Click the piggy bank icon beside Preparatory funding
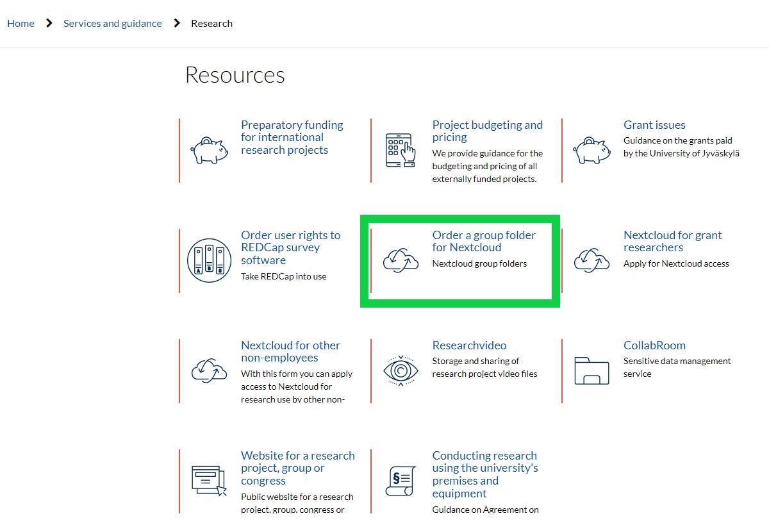The image size is (769, 532). pos(210,151)
